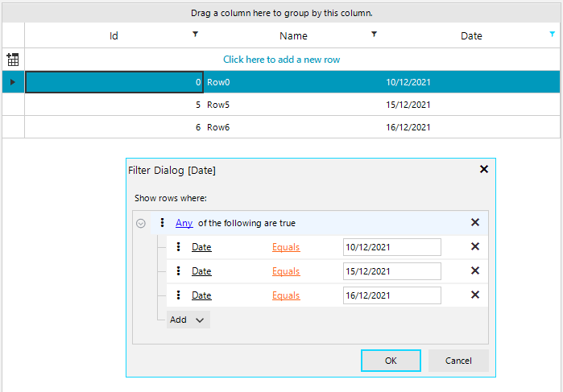The image size is (563, 392).
Task: Open drag handle menu for first Date condition
Action: [178, 247]
